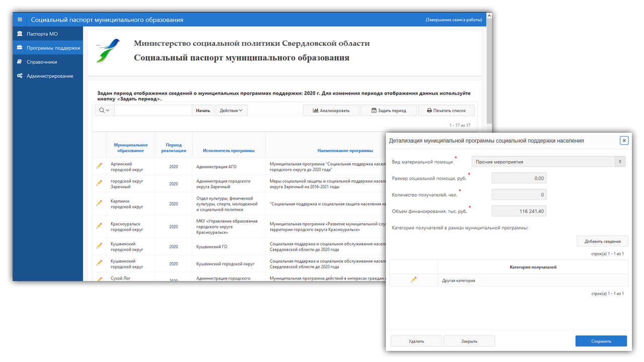The height and width of the screenshot is (362, 644).
Task: Click the report search text field
Action: tap(152, 110)
